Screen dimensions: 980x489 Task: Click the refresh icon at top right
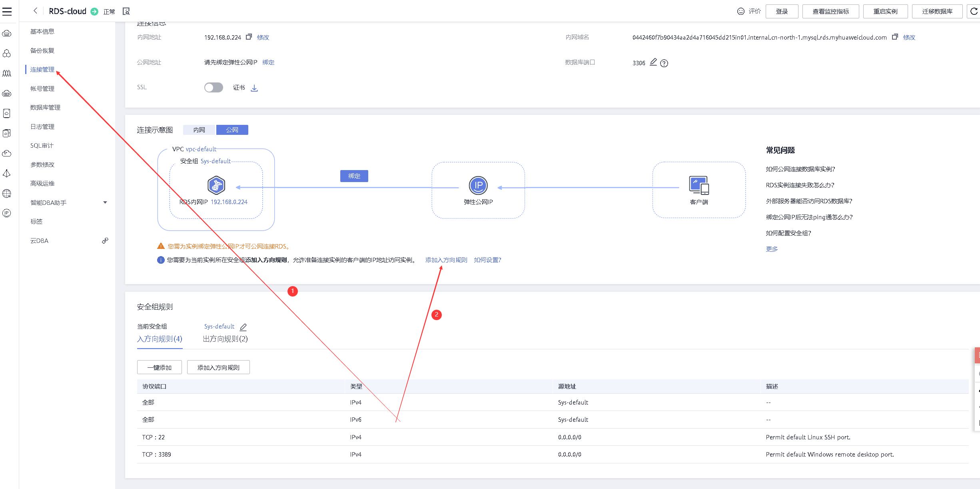pos(974,11)
